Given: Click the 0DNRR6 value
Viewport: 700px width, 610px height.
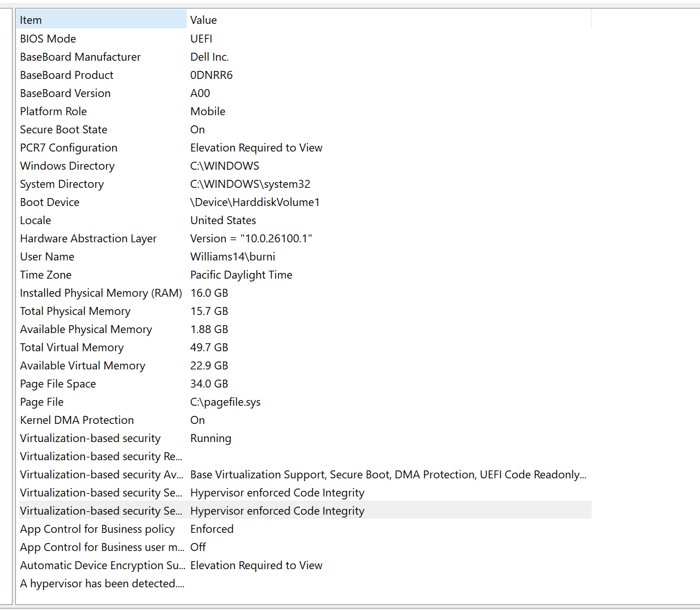Looking at the screenshot, I should click(211, 75).
